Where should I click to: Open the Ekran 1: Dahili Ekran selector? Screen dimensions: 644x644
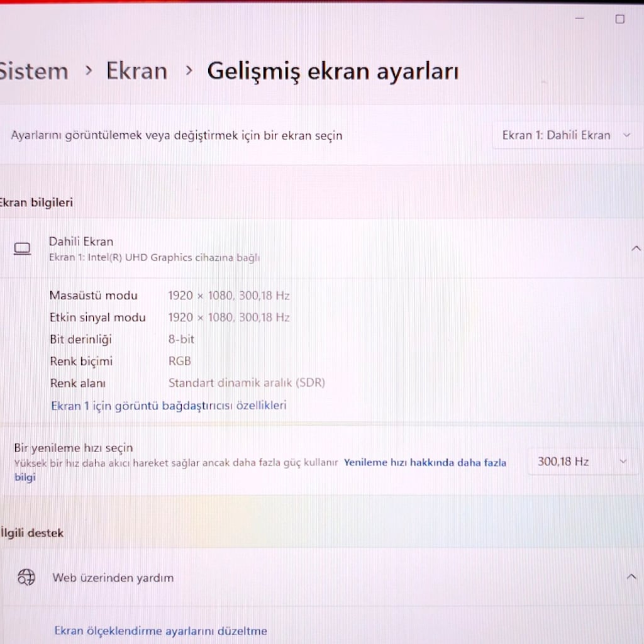567,135
